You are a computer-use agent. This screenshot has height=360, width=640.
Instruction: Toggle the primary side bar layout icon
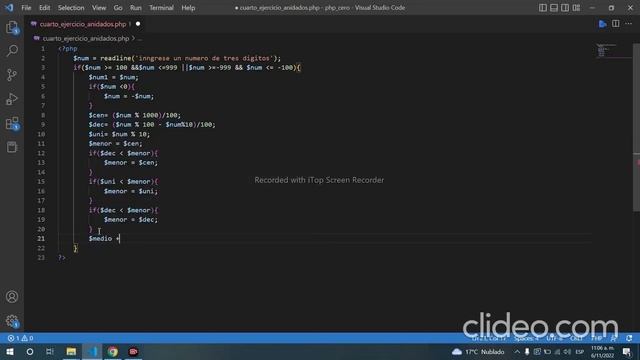542,8
